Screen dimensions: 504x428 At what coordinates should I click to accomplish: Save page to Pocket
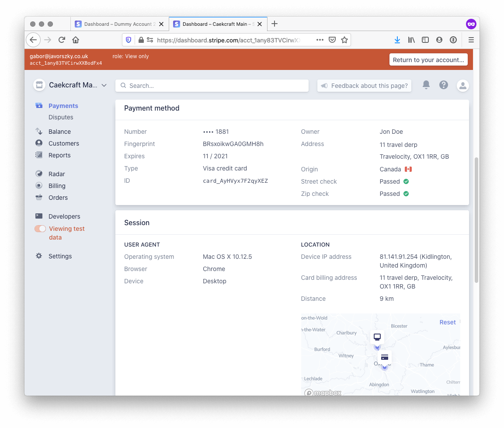click(x=332, y=40)
